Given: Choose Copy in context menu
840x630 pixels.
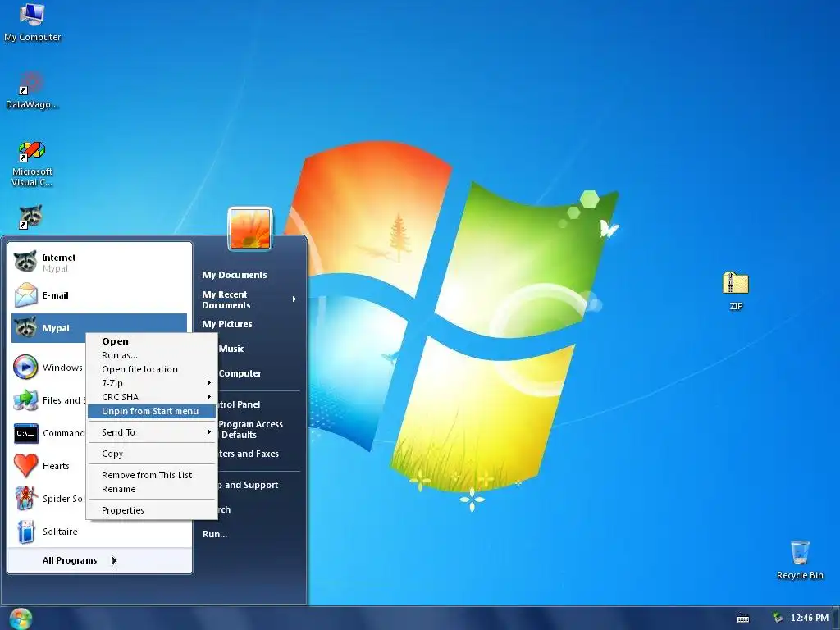Looking at the screenshot, I should 152,454.
